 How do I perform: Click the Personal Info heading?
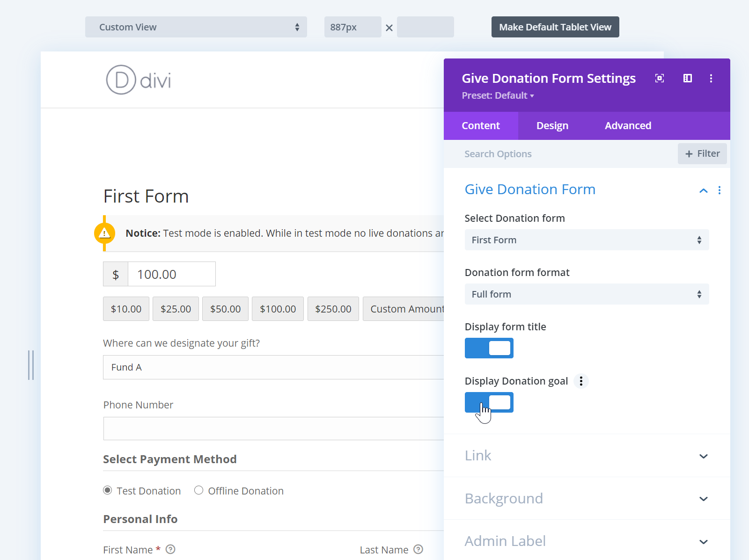point(140,519)
